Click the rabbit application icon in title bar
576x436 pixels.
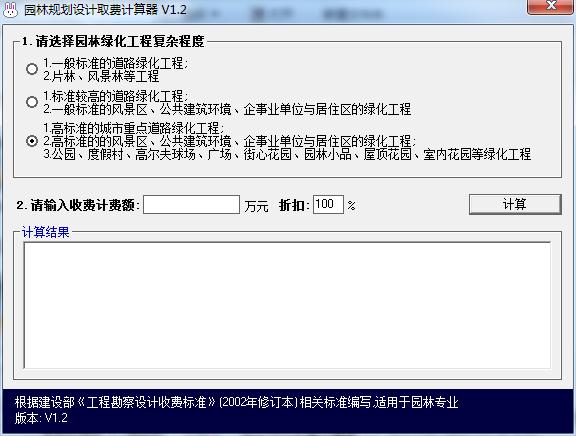coord(11,10)
